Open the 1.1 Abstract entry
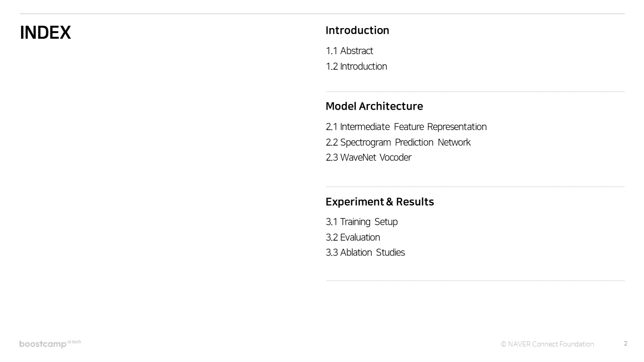Screen dimensions: 644x362 pyautogui.click(x=349, y=51)
